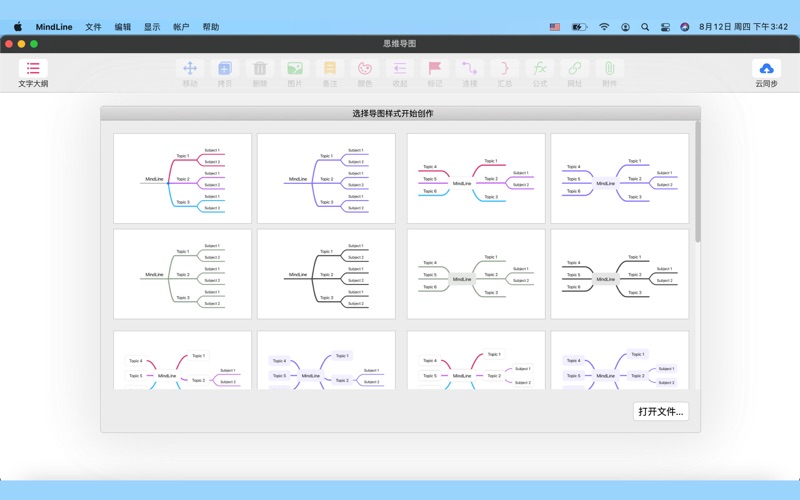Click the battery status icon

(580, 27)
